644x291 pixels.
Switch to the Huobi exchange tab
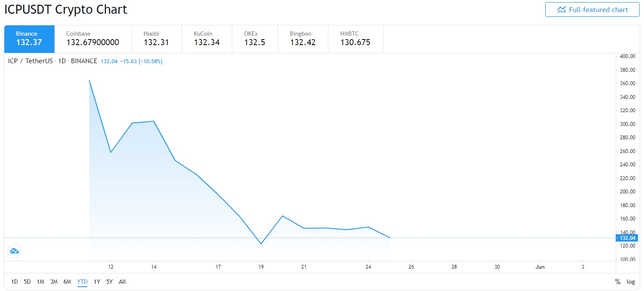pyautogui.click(x=157, y=39)
